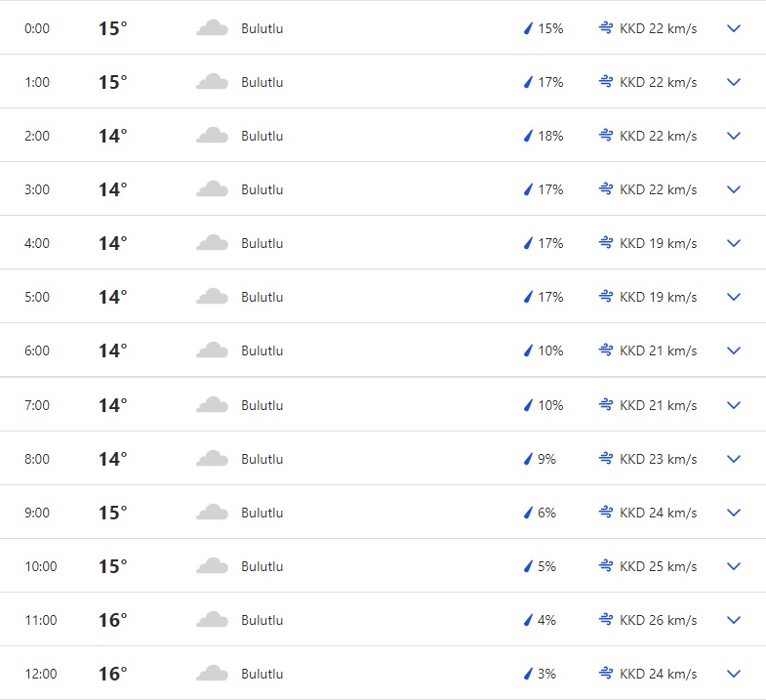Click the KKD 23 km/s wind text
The image size is (766, 700).
coord(658,459)
